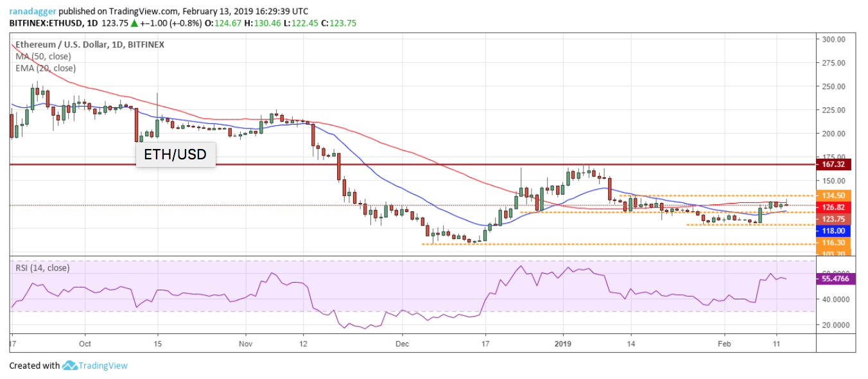Click the 200.00 price axis label
The height and width of the screenshot is (379, 868).
833,134
